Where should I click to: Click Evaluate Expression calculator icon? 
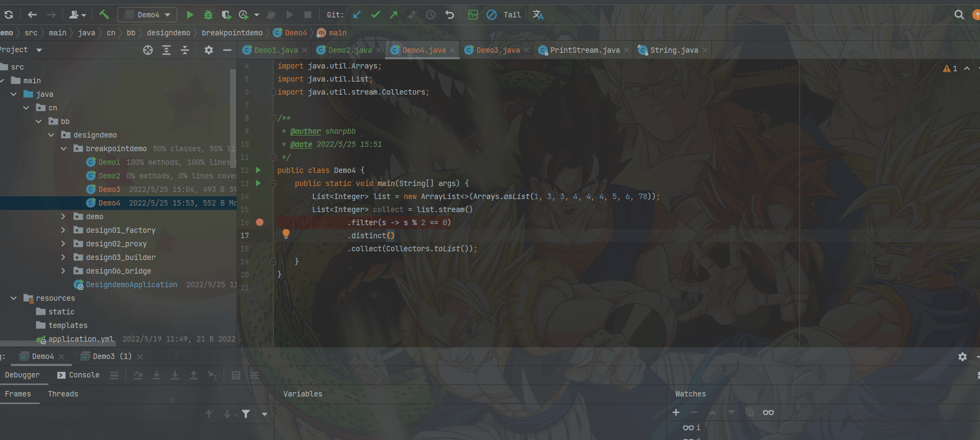(236, 375)
